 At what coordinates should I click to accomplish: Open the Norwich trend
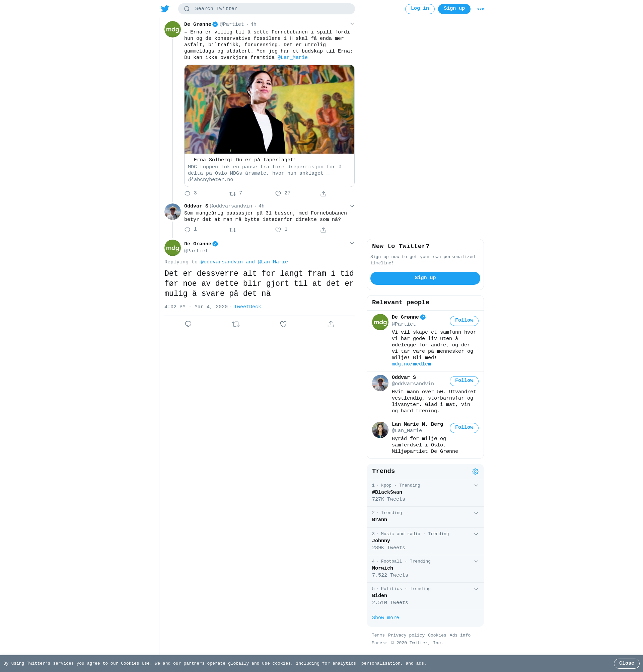point(382,568)
